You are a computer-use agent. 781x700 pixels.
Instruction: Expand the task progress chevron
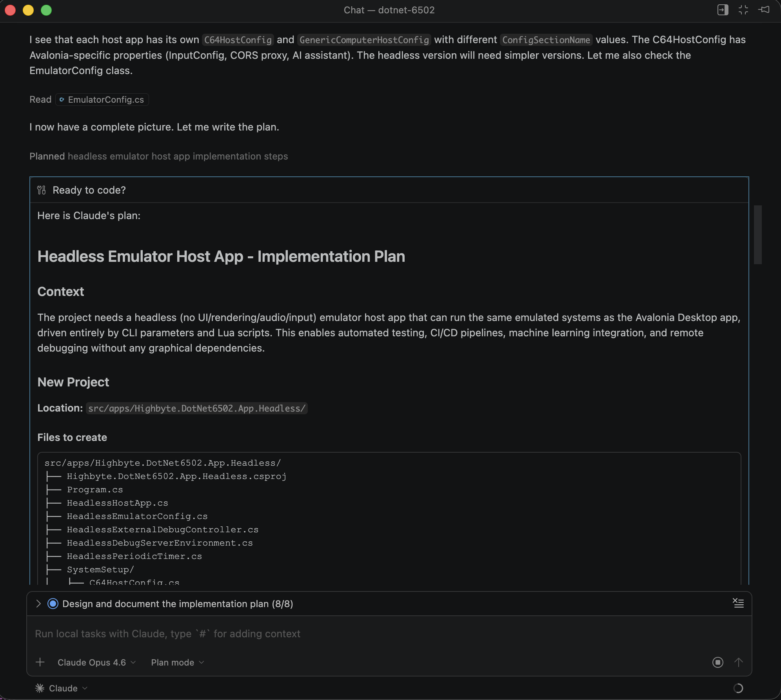coord(38,604)
